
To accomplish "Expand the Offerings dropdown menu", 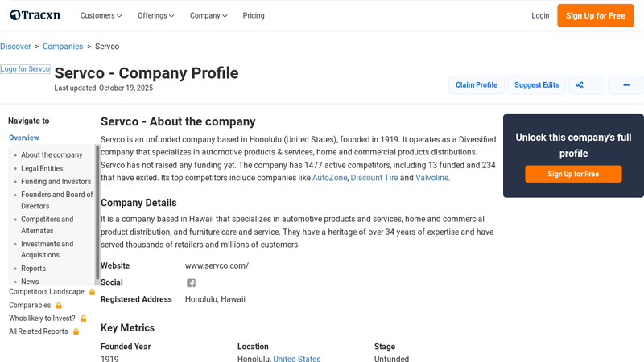I will 155,15.
